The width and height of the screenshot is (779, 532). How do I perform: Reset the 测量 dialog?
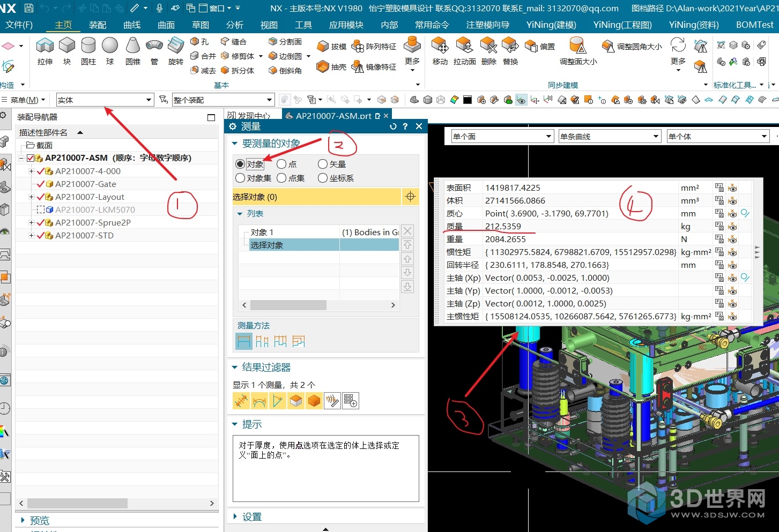[393, 126]
